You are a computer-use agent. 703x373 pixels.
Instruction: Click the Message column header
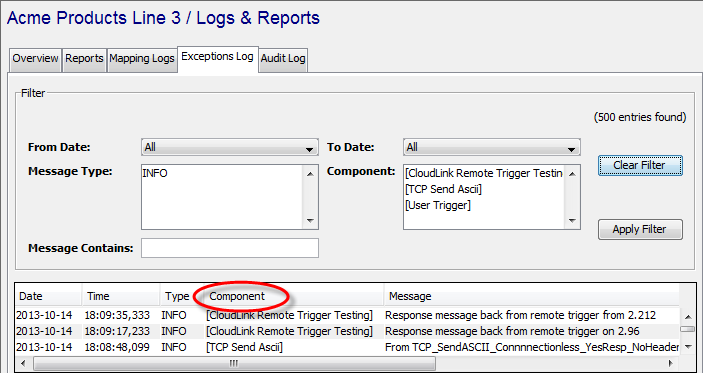click(410, 296)
